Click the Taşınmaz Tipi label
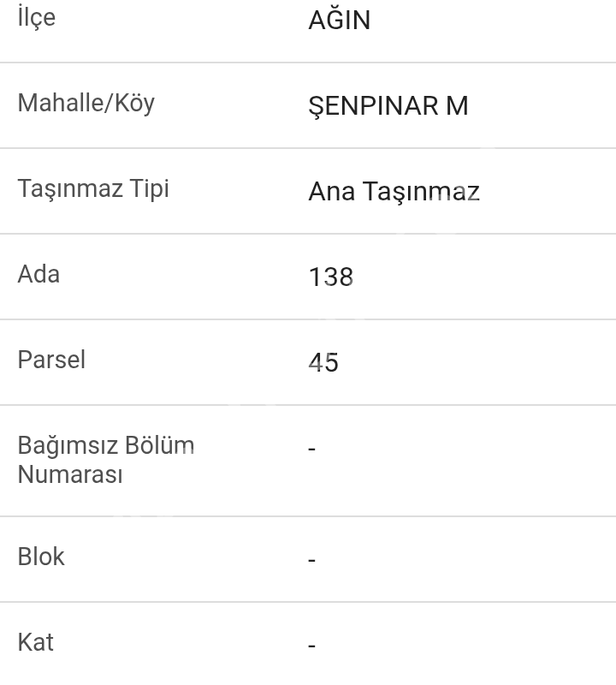 click(93, 189)
